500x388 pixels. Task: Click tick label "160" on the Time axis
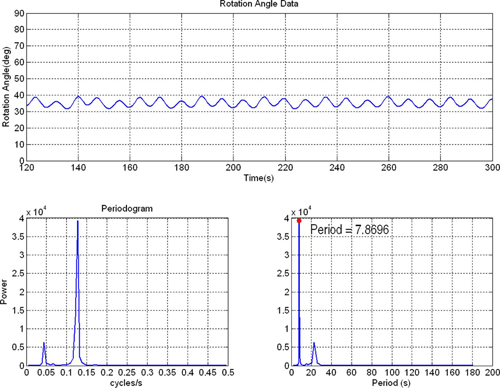pyautogui.click(x=130, y=167)
